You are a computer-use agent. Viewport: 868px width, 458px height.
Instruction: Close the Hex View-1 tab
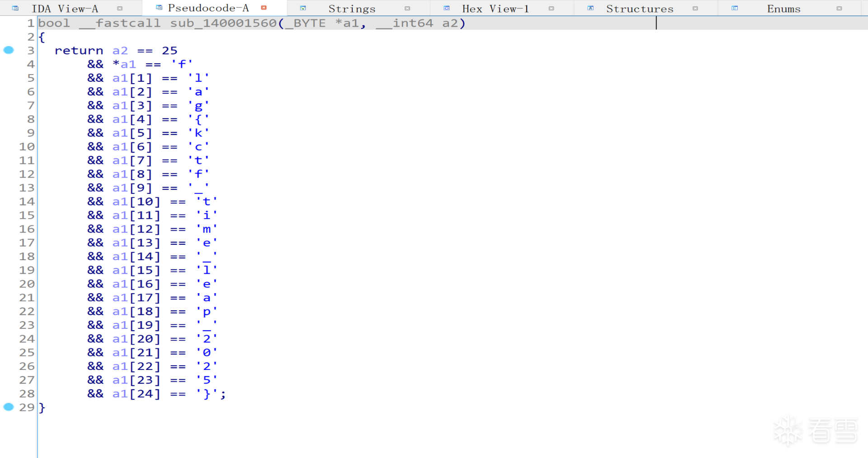point(551,9)
